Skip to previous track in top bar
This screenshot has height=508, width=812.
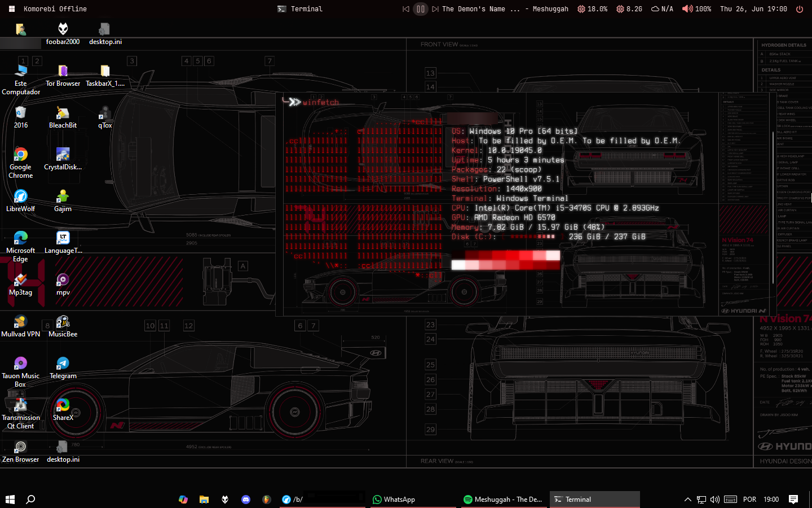[406, 9]
